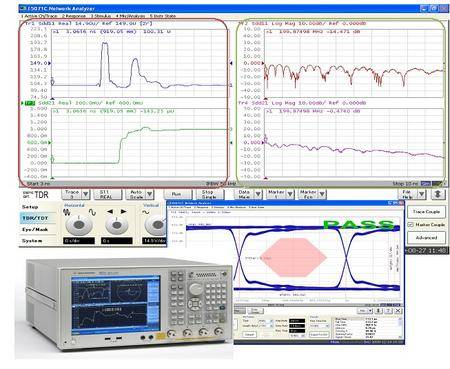Click the arrow icon beside the eye window help button

pos(378,311)
